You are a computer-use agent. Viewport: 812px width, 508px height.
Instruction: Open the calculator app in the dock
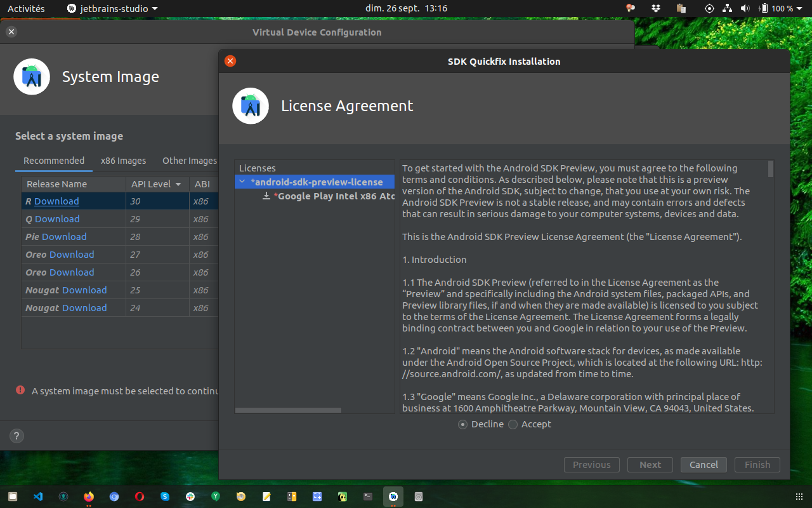292,497
